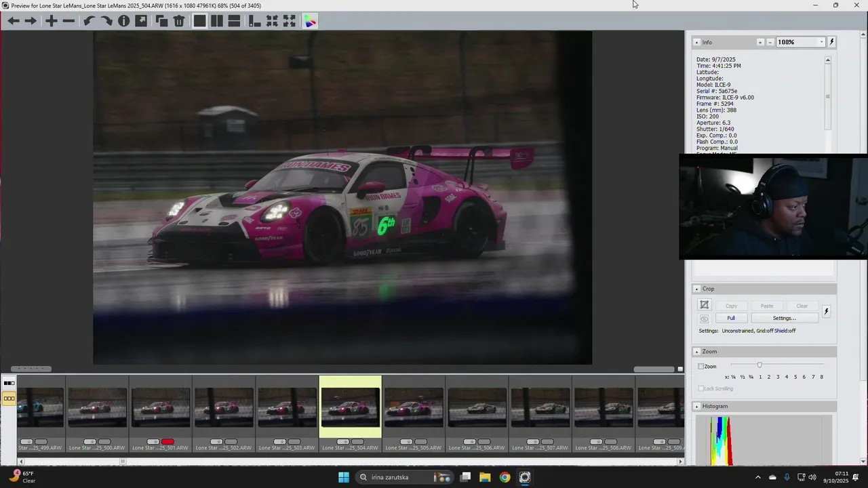Collapse the Histogram panel
868x488 pixels.
tap(696, 406)
